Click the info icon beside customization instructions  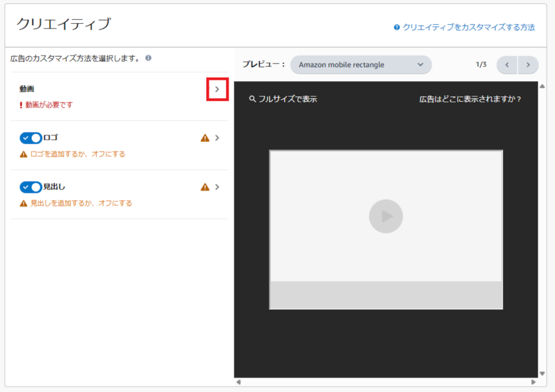click(149, 58)
